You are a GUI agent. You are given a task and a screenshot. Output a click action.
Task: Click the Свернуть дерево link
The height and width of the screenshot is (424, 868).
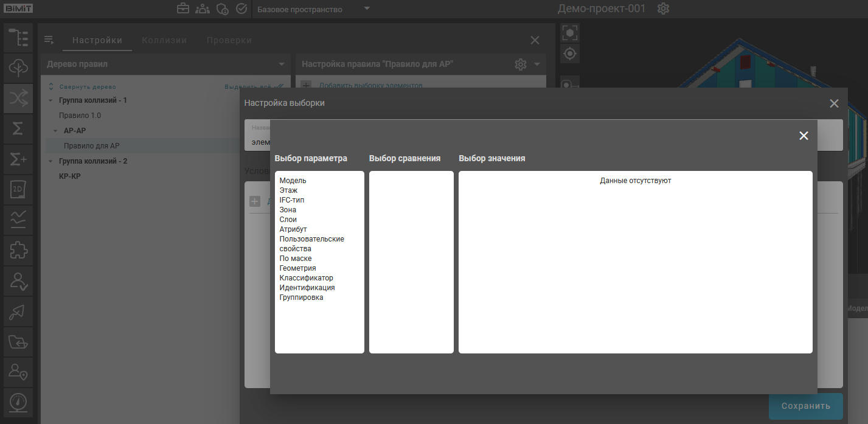[87, 87]
